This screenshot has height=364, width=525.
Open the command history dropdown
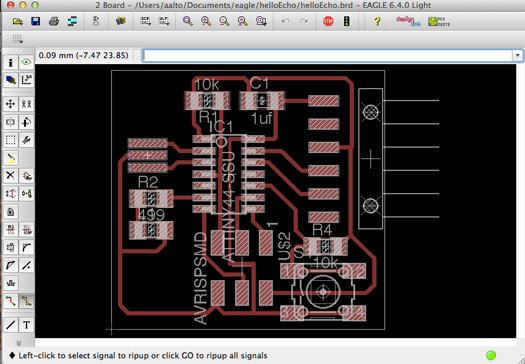[518, 56]
